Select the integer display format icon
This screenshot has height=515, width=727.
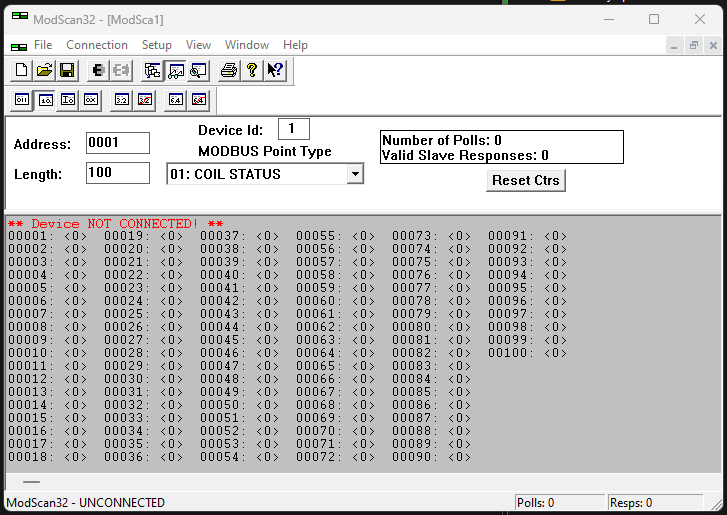[68, 100]
